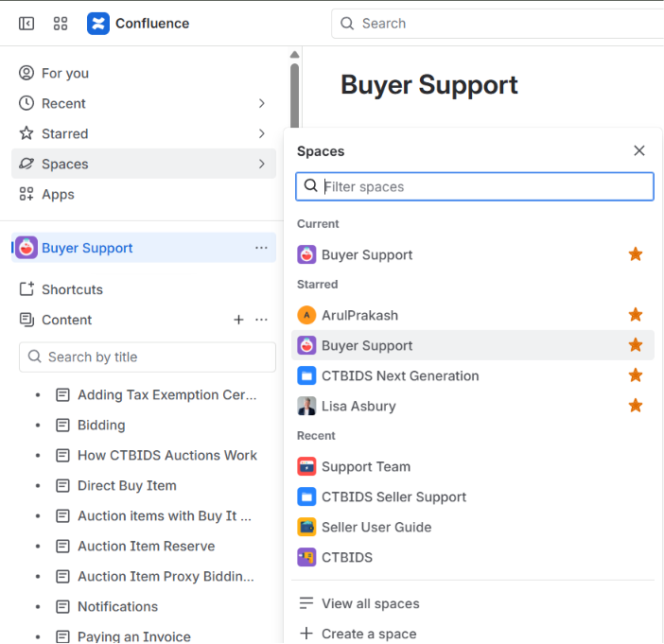This screenshot has width=664, height=644.
Task: Click the sidebar scrollbar up arrow
Action: [295, 55]
